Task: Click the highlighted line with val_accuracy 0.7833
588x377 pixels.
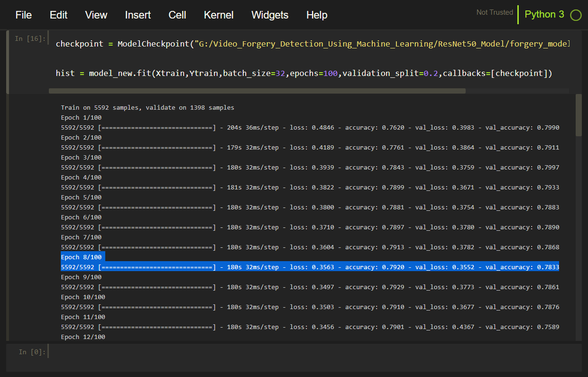Action: (x=310, y=267)
